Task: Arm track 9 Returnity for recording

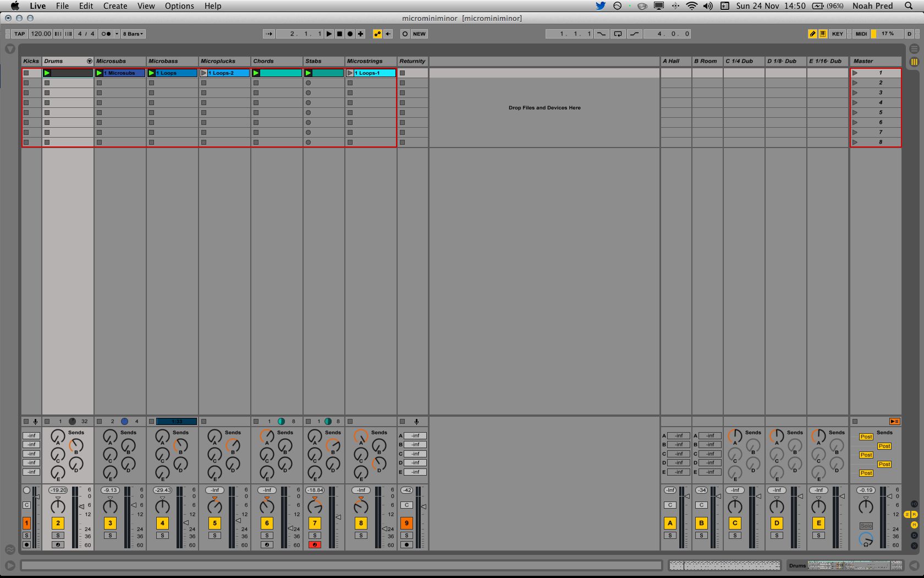Action: click(x=406, y=545)
